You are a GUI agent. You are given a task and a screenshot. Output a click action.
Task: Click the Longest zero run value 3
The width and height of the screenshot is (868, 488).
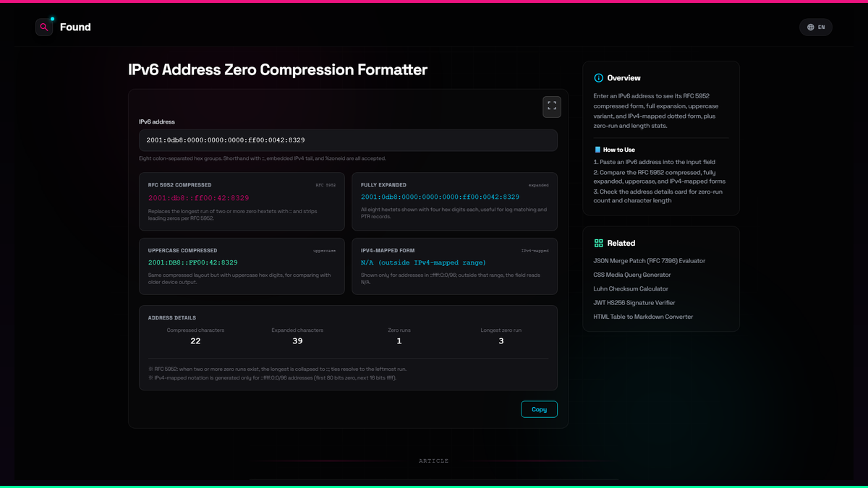501,341
